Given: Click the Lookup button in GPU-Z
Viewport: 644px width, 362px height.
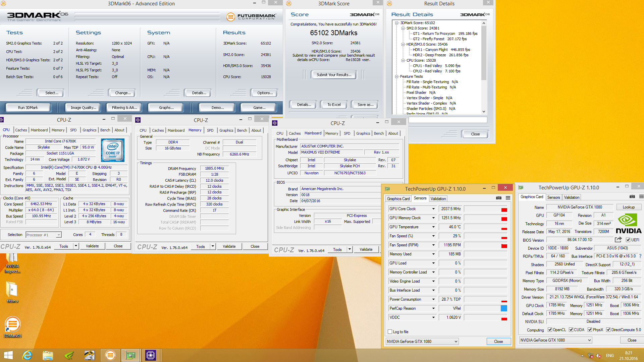Looking at the screenshot, I should [629, 207].
